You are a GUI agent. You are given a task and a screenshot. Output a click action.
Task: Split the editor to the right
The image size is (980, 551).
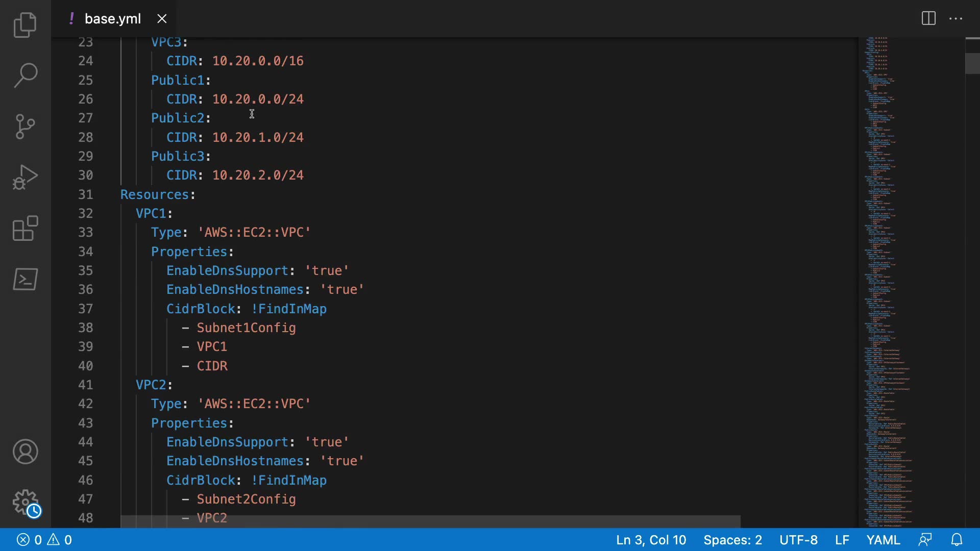tap(928, 19)
